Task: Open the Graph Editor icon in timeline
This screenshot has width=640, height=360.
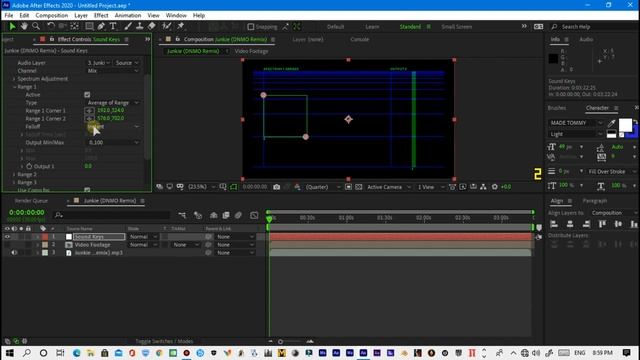Action: point(254,215)
